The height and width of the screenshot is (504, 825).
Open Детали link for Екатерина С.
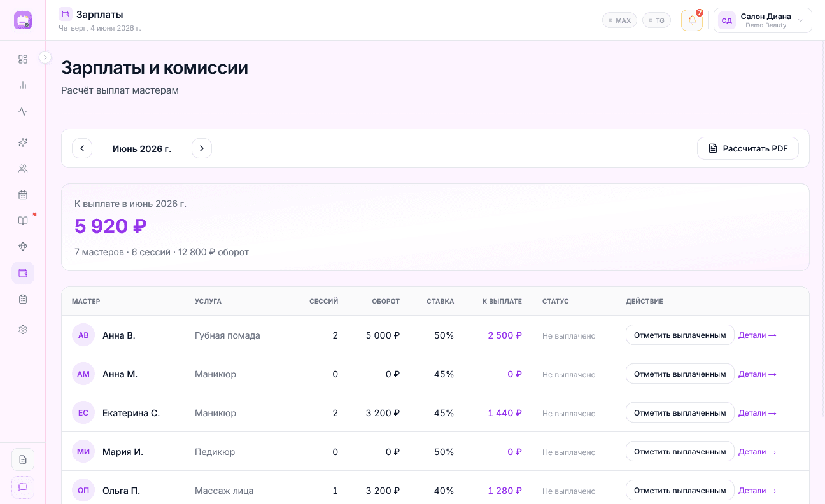[758, 413]
